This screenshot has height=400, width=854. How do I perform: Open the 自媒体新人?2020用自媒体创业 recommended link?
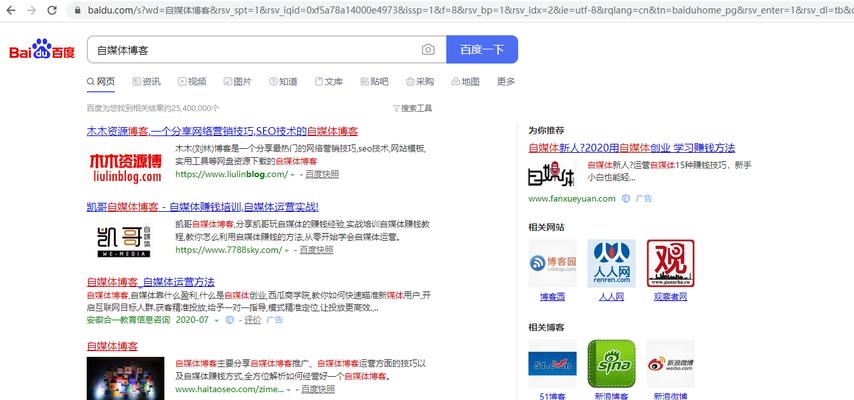[x=632, y=148]
